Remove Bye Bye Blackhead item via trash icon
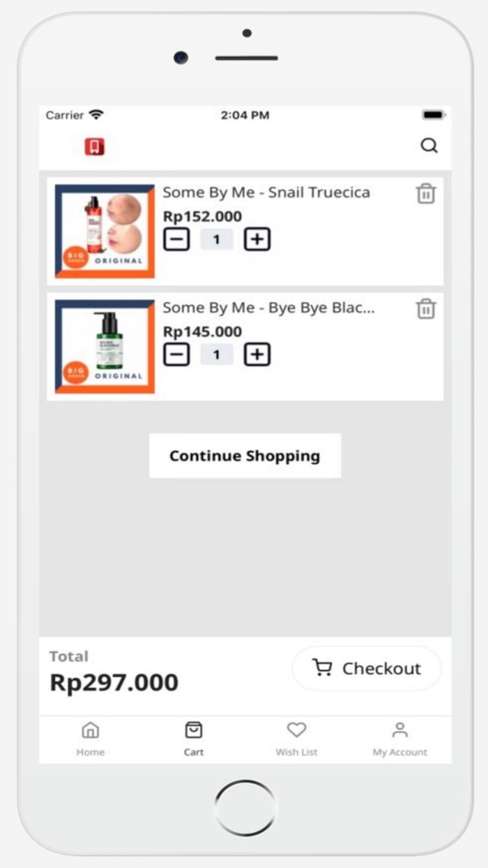This screenshot has height=868, width=488. tap(426, 309)
